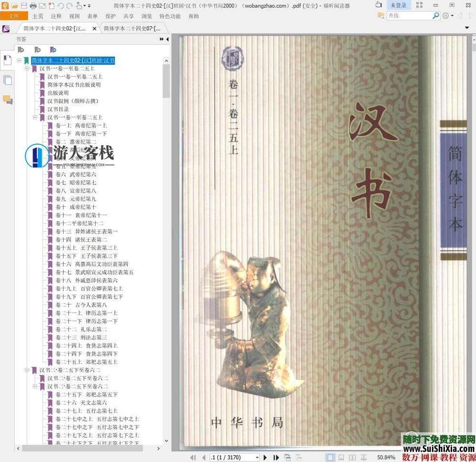Click the Print icon in the top toolbar

[33, 6]
